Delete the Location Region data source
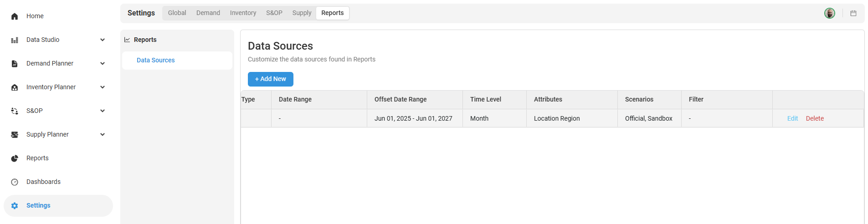The height and width of the screenshot is (224, 868). point(815,118)
